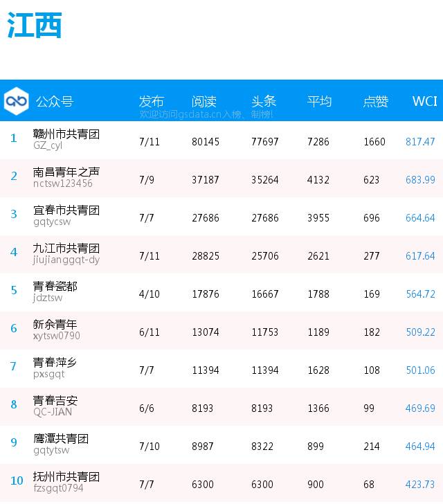The image size is (443, 504).
Task: Open the 赣州市共青团 account name
Action: (66, 134)
